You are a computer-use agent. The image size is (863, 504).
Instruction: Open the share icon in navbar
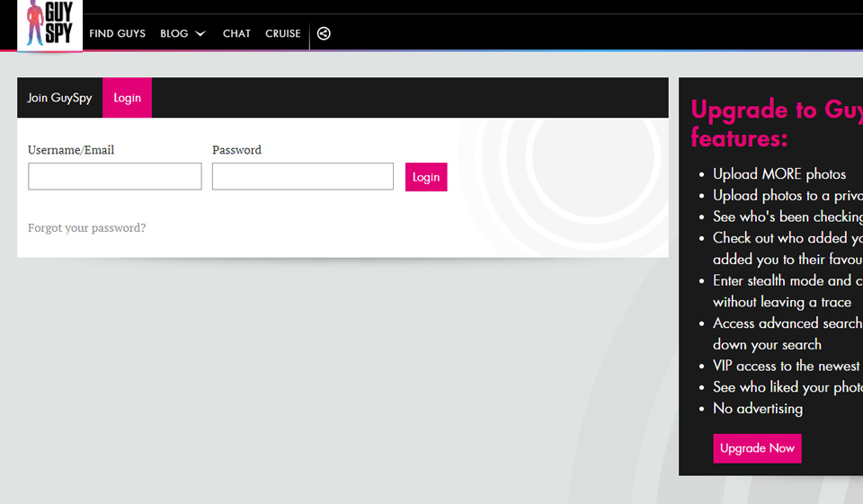(325, 33)
